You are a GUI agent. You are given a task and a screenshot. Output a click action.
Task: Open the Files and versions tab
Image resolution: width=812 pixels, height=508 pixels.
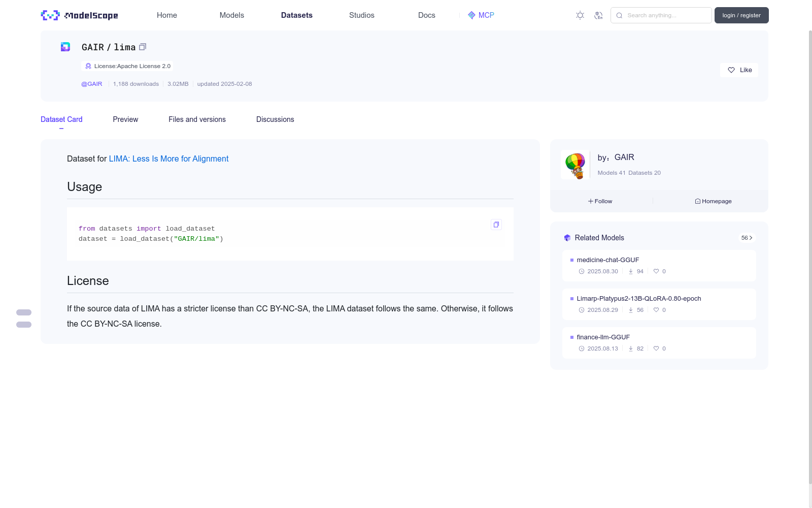pos(197,119)
